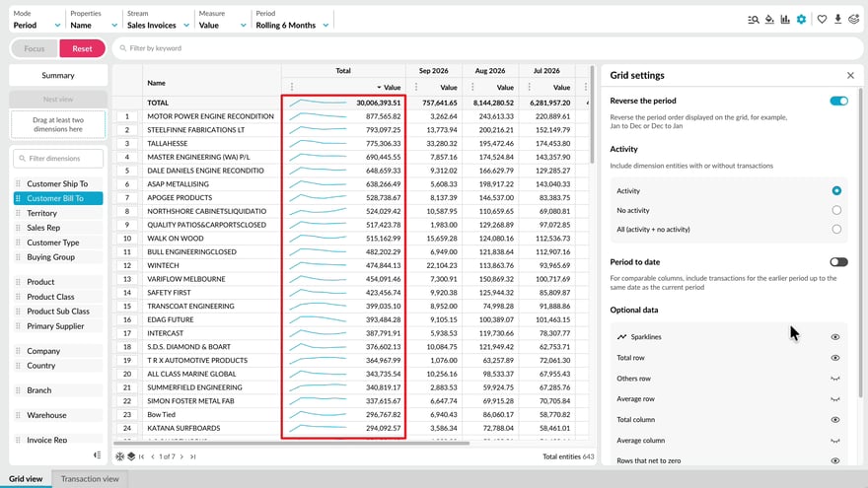
Task: Open Jul 2026 column options menu
Action: [529, 87]
